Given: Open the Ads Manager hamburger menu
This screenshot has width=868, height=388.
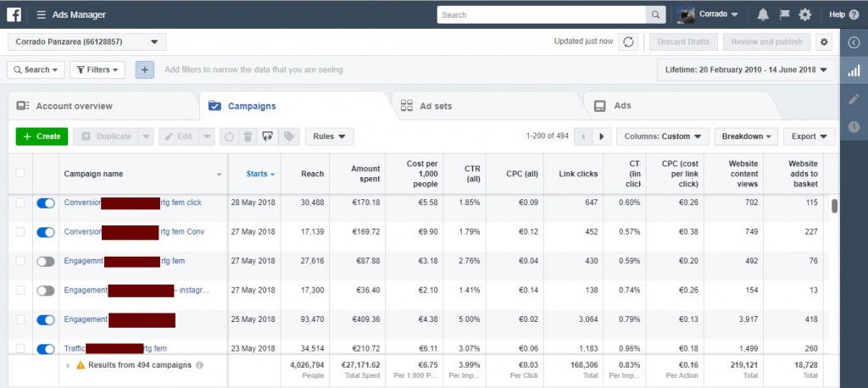Looking at the screenshot, I should click(x=41, y=15).
